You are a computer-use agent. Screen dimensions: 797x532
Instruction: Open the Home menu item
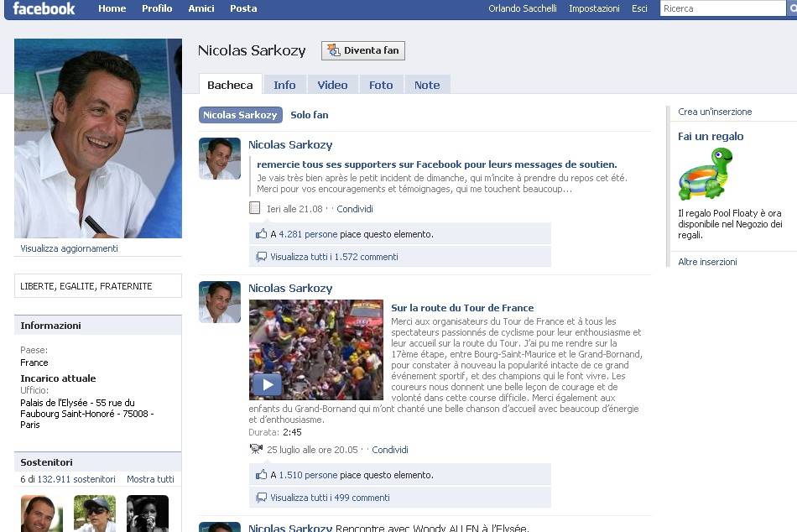[112, 8]
